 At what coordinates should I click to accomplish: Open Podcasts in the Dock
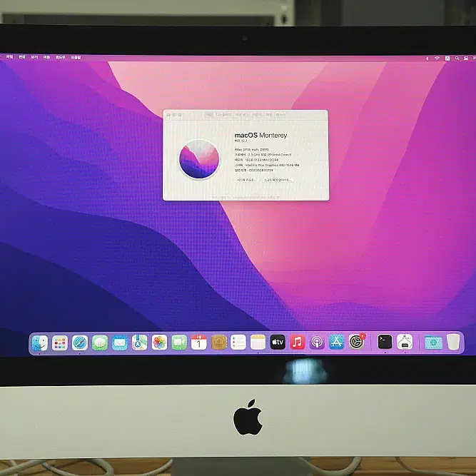[x=317, y=343]
